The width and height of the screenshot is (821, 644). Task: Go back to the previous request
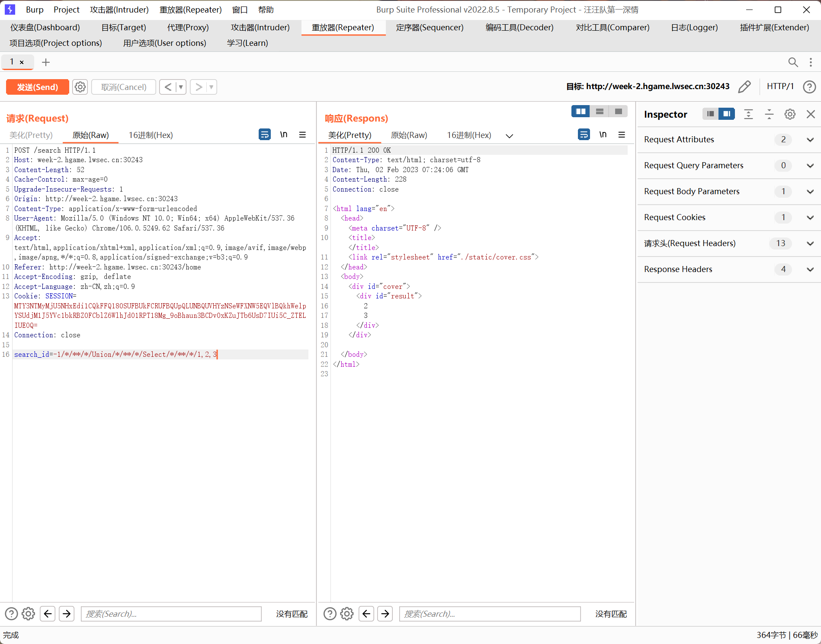pyautogui.click(x=168, y=87)
